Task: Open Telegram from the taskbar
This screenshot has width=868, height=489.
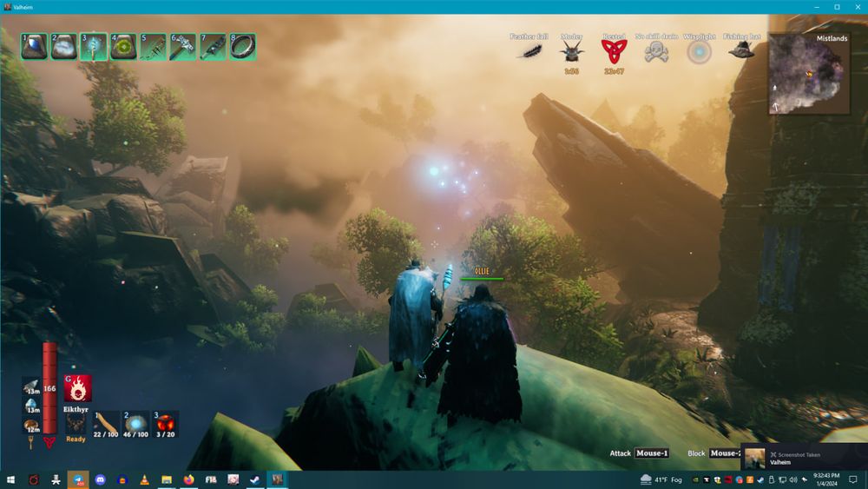Action: tap(78, 479)
